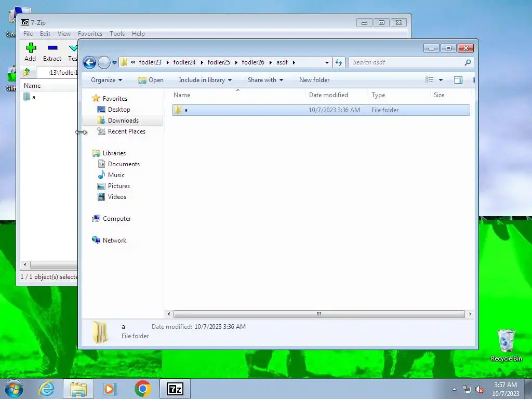Viewport: 532px width, 399px height.
Task: Sort by Name column in Explorer
Action: (237, 95)
